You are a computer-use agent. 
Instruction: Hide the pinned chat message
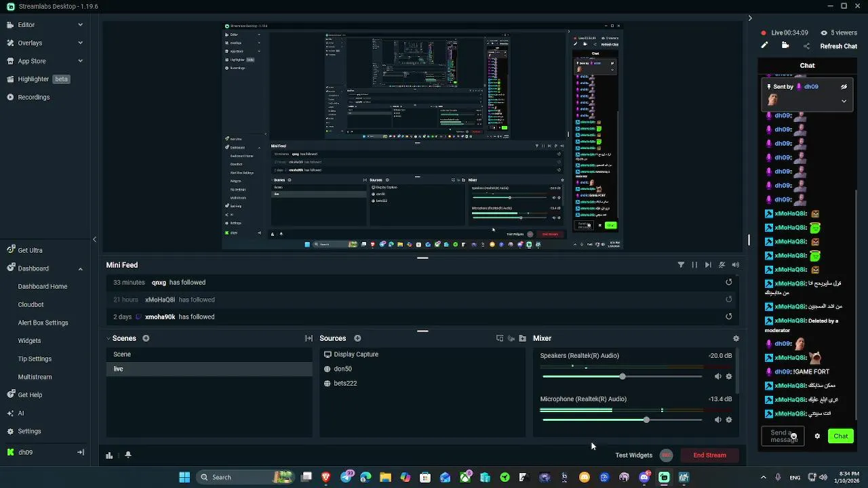(844, 87)
